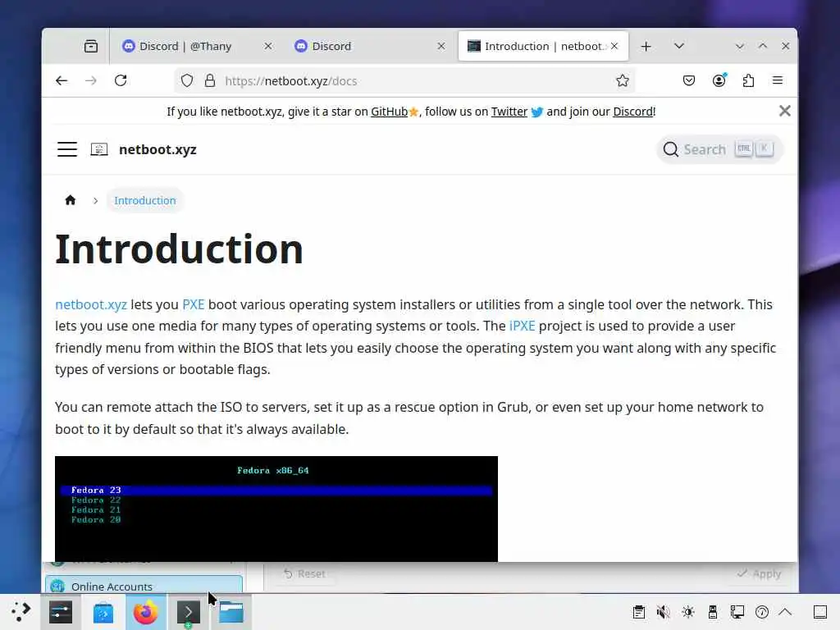Open the Discord link in banner

pos(632,112)
